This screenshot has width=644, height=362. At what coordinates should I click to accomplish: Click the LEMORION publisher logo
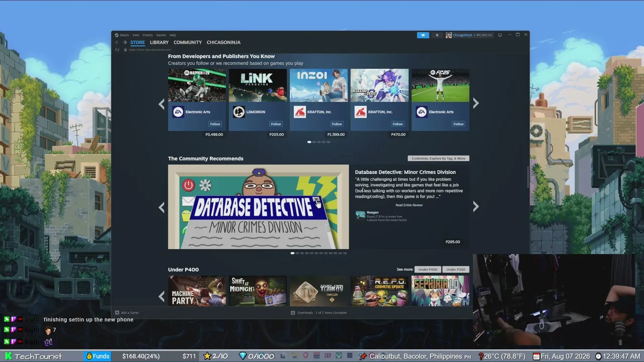[x=239, y=112]
